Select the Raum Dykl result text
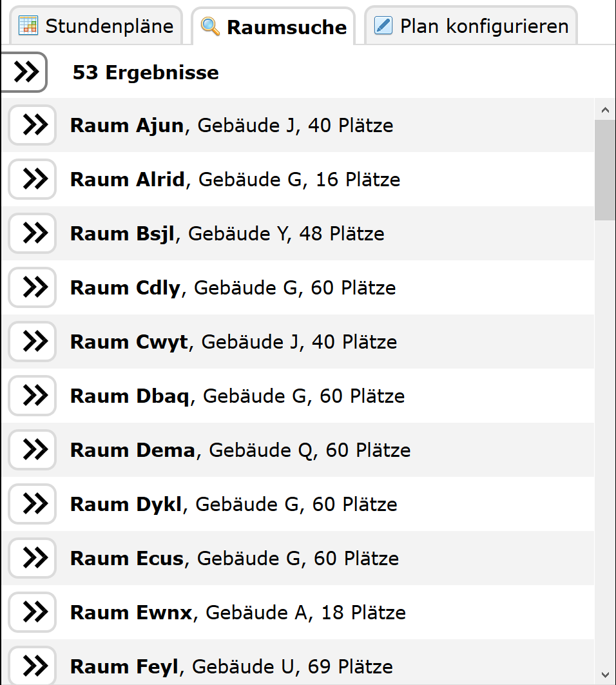616x685 pixels. (233, 504)
